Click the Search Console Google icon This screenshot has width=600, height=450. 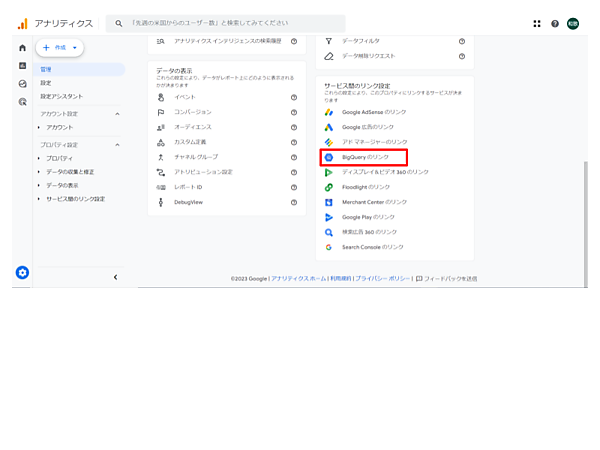(329, 247)
